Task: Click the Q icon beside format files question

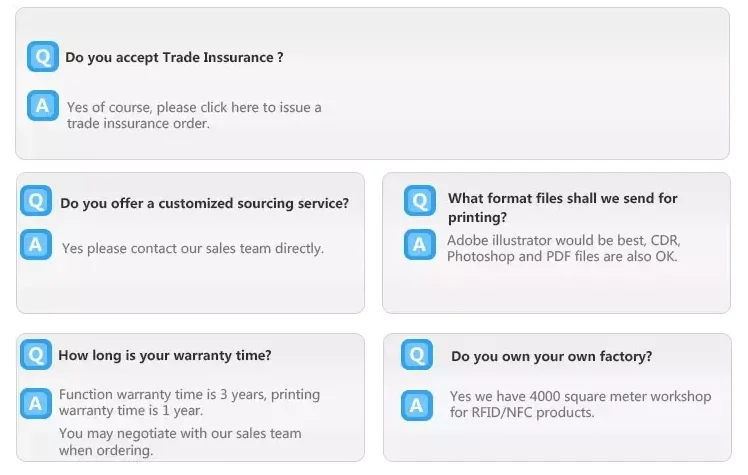Action: [x=420, y=201]
